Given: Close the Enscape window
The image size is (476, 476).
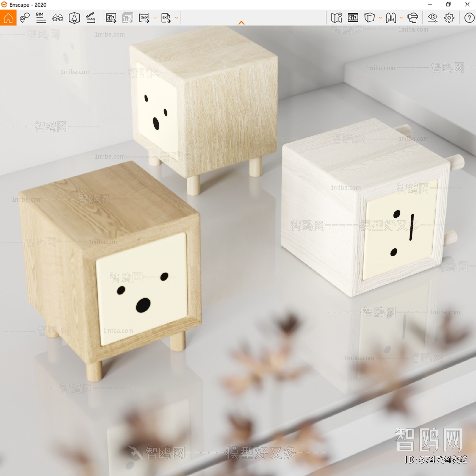Looking at the screenshot, I should [x=467, y=4].
